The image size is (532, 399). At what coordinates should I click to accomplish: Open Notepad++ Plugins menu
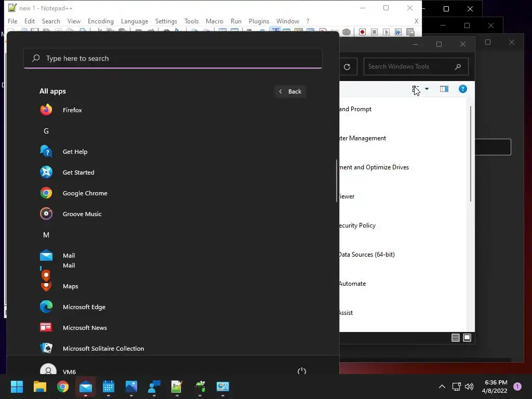pos(259,21)
